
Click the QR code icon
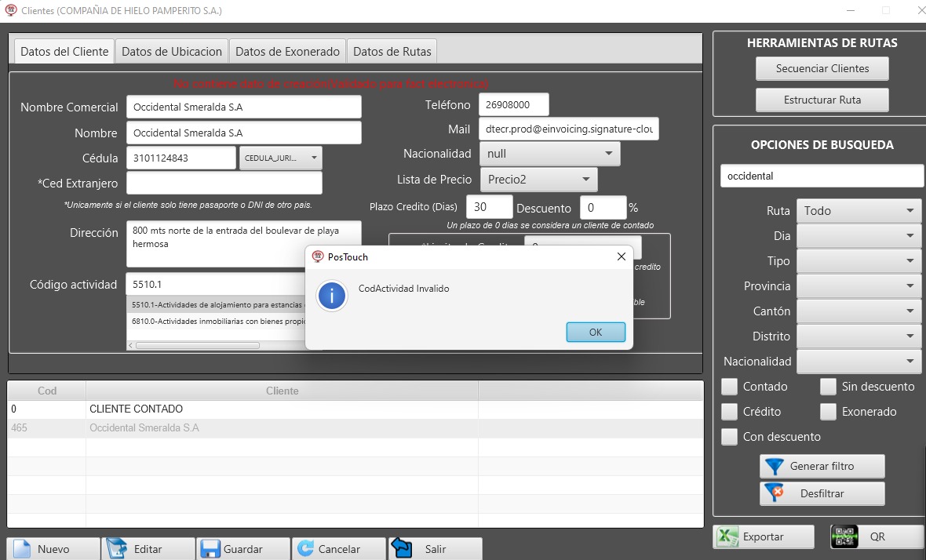[844, 537]
